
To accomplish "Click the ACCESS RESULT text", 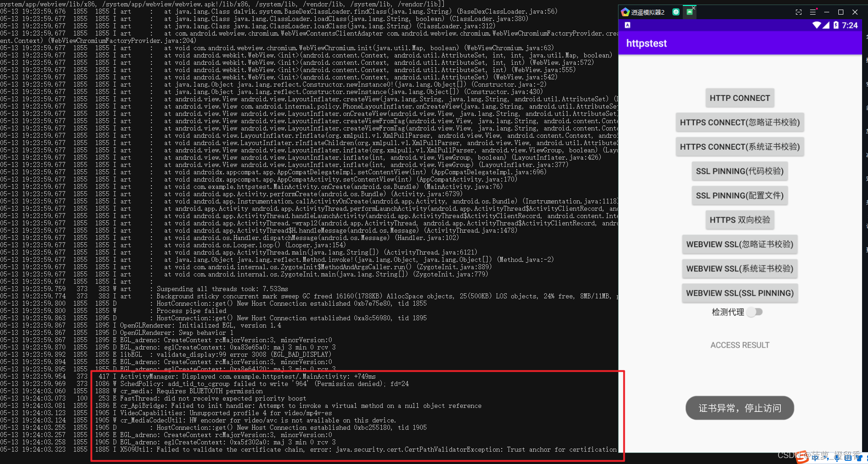I will click(x=740, y=345).
